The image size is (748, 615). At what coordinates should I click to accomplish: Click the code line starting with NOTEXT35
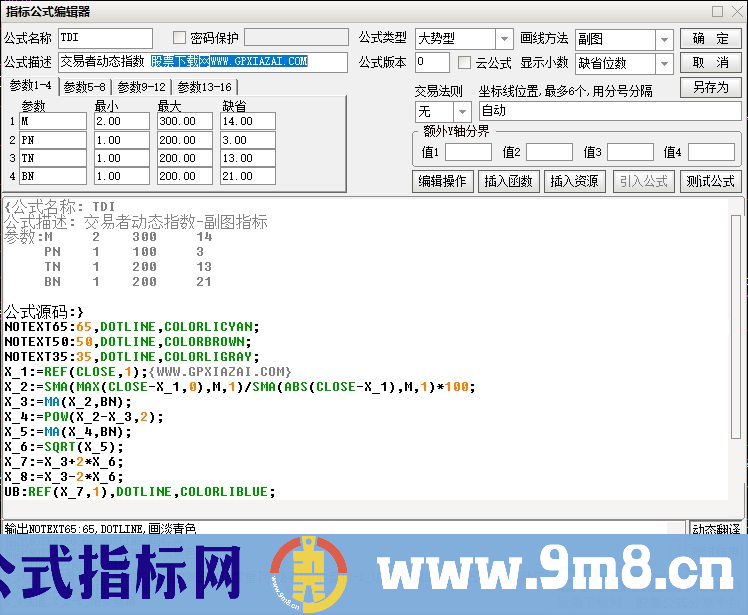[132, 357]
